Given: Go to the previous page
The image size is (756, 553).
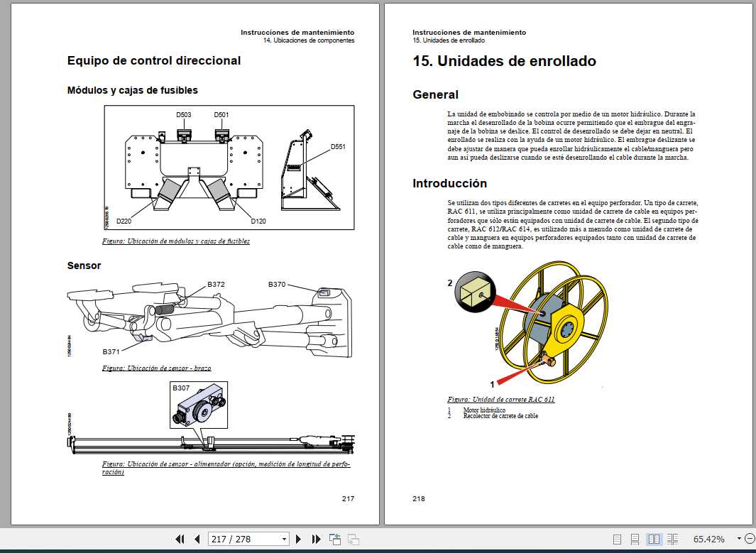Looking at the screenshot, I should point(197,540).
